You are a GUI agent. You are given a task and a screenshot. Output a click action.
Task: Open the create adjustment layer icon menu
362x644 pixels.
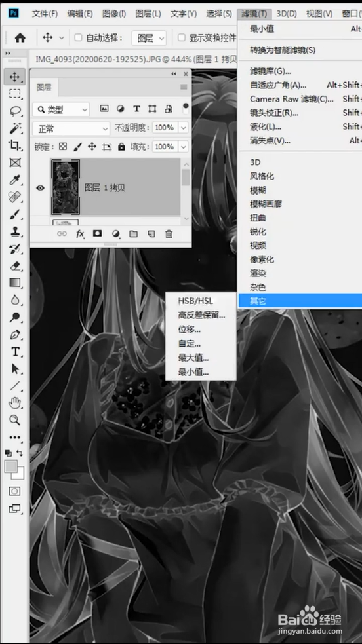[x=116, y=234]
